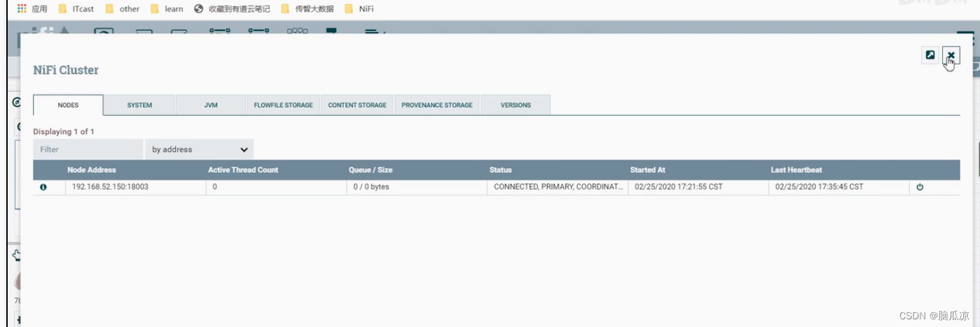Switch to the JVM tab
This screenshot has height=327, width=980.
210,105
